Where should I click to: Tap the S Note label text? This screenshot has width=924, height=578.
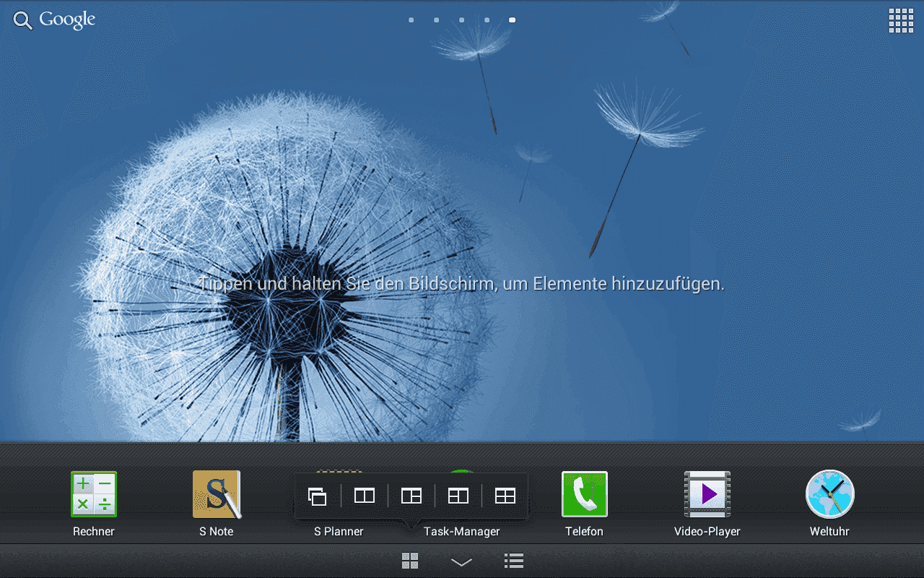click(x=217, y=532)
